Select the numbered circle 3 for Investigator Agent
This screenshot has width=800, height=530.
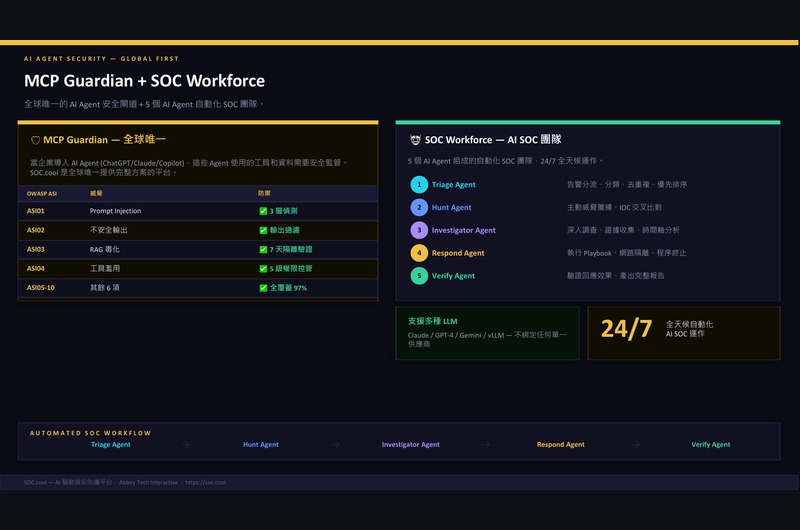[x=419, y=230]
